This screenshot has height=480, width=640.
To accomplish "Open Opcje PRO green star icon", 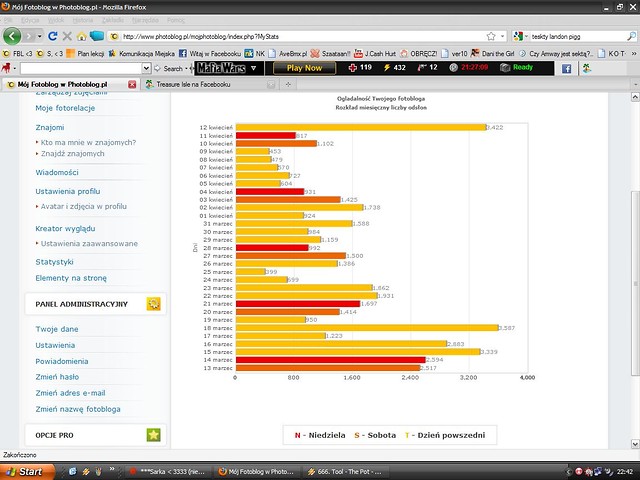I will (153, 435).
